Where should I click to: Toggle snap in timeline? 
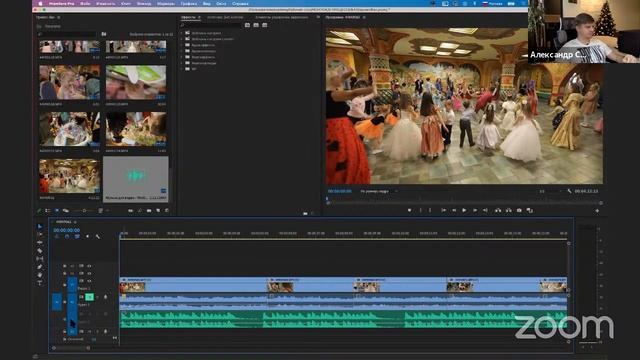point(67,236)
